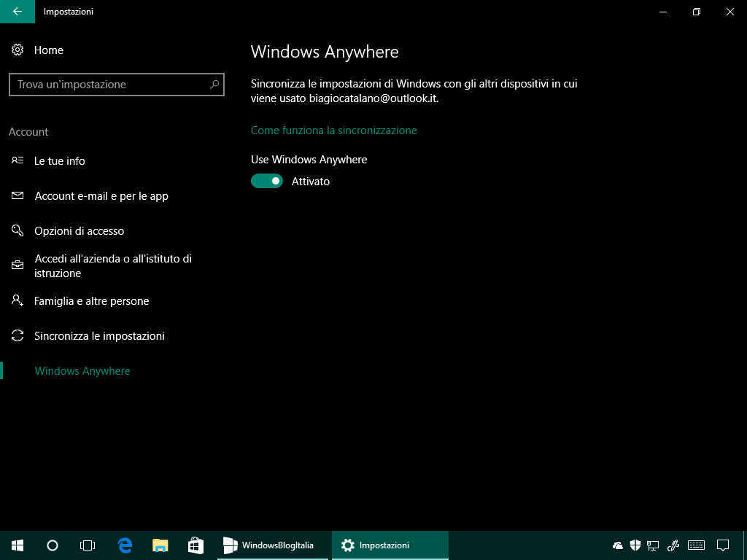Minimize the Impostazioni window
Image resolution: width=747 pixels, height=560 pixels.
pos(662,12)
